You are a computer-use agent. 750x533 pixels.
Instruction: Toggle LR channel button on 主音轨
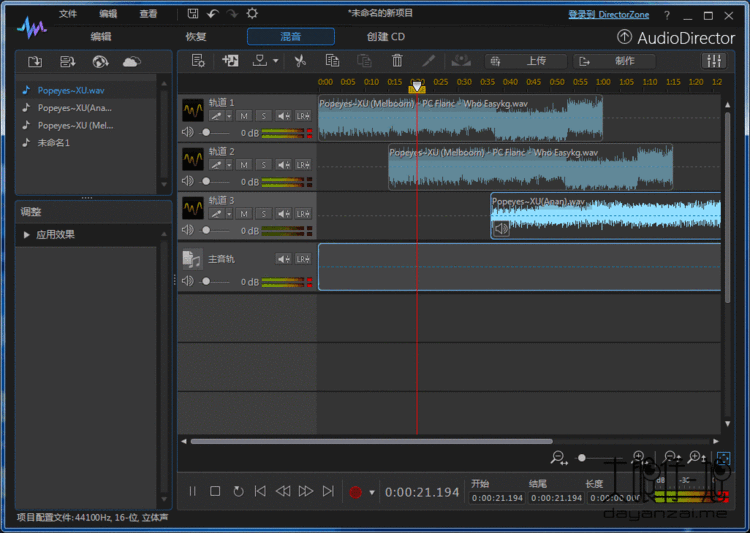click(303, 259)
